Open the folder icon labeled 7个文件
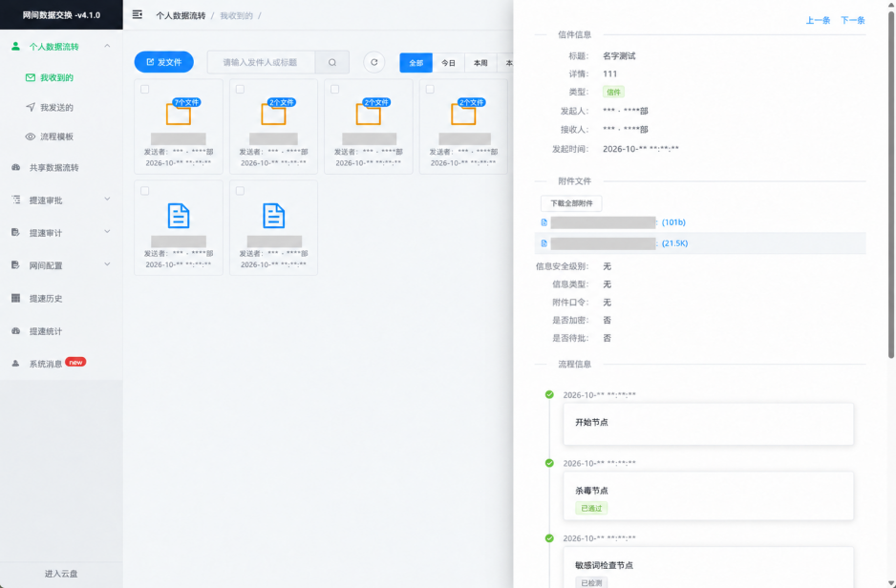 pyautogui.click(x=179, y=114)
